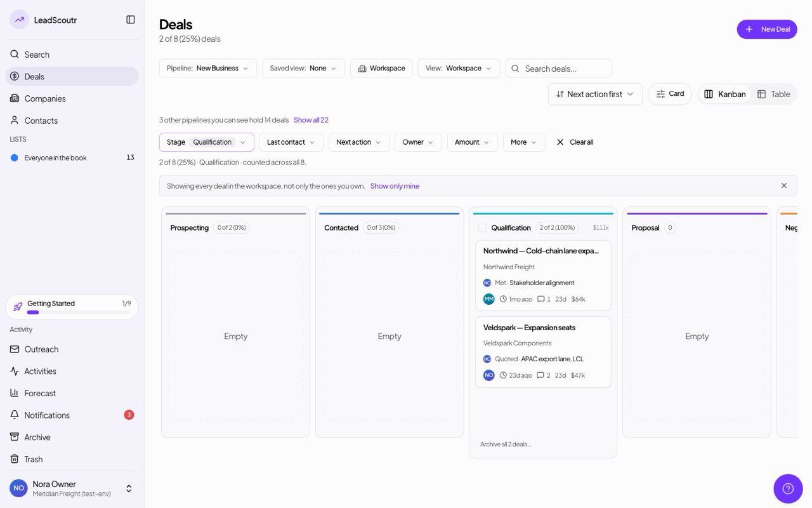Screen dimensions: 812x508
Task: Open Owner filter dropdown
Action: coord(418,142)
